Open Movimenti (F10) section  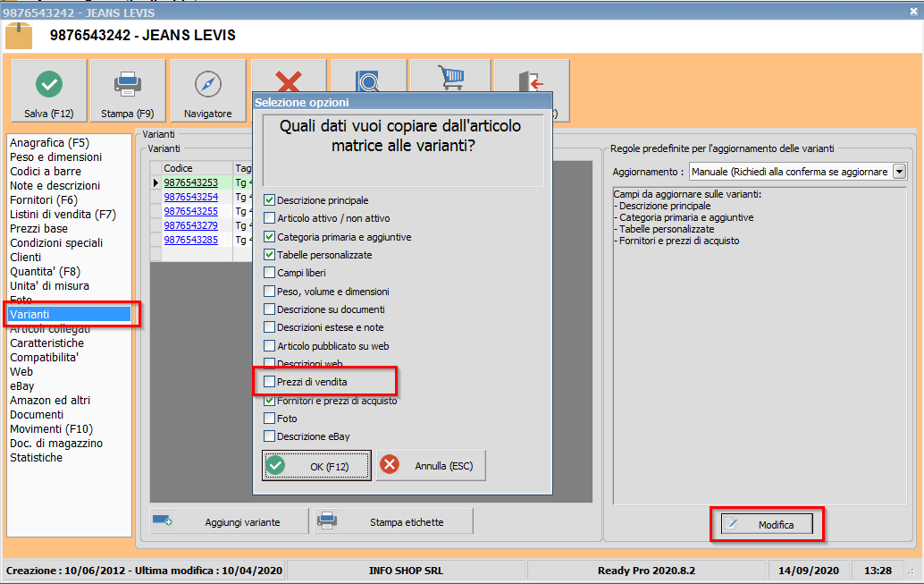click(x=51, y=429)
